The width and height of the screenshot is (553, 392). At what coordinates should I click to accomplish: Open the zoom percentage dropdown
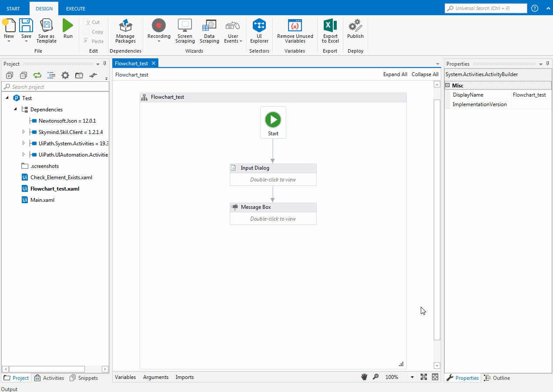click(x=412, y=377)
